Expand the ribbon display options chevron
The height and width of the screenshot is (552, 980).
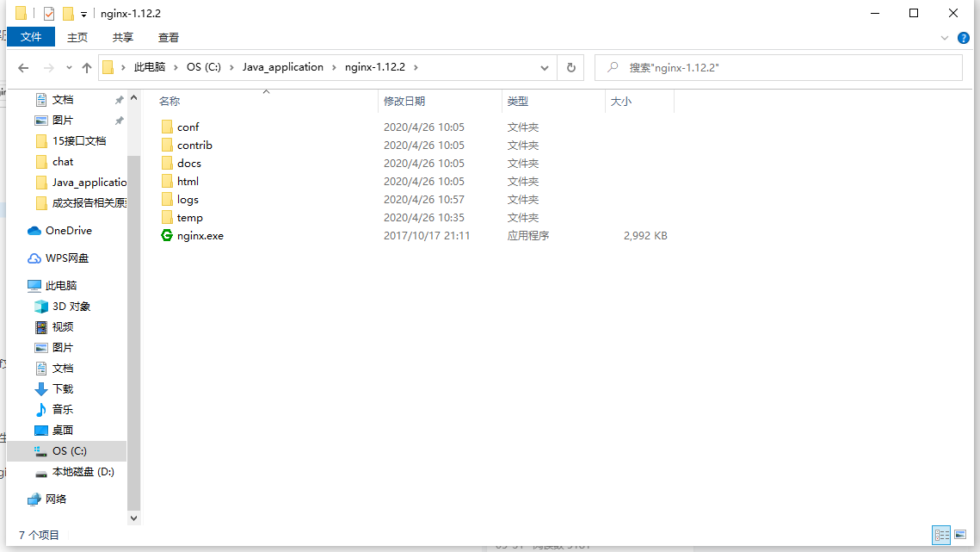coord(944,37)
